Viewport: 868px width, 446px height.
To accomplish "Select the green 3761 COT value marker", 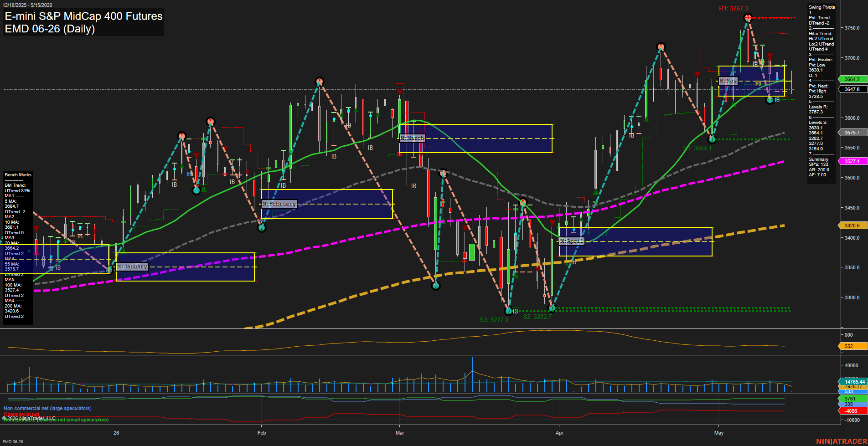I will [x=852, y=399].
